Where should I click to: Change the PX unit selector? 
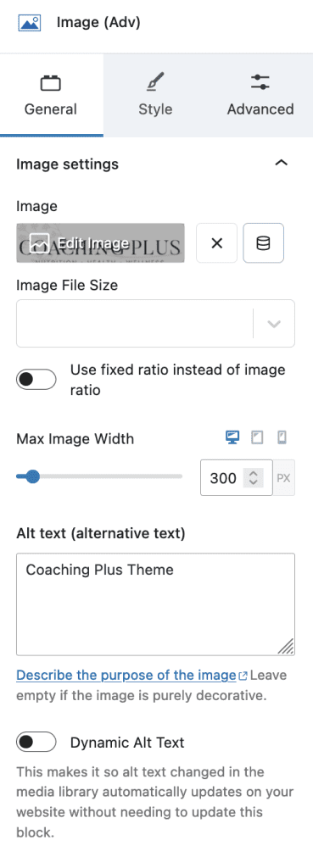[x=283, y=478]
